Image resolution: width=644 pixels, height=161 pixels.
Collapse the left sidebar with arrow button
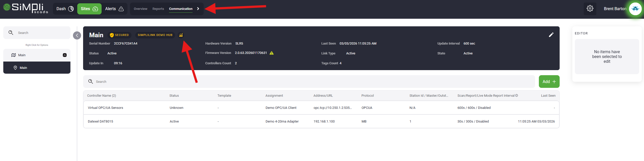click(77, 35)
